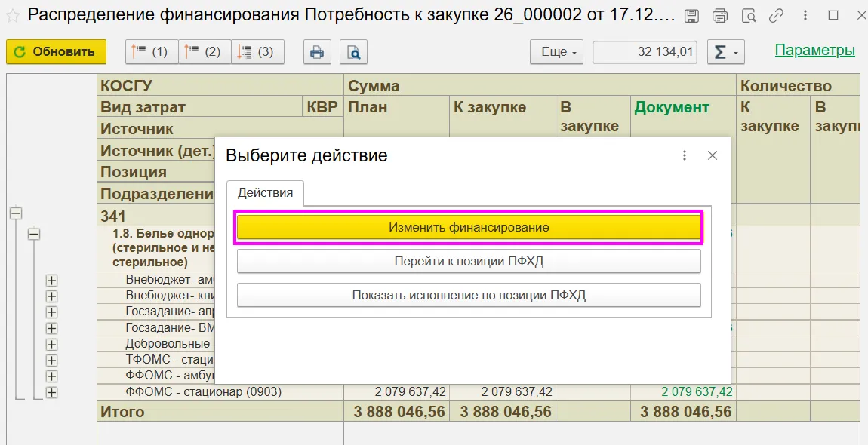Click the save diskette icon in title bar

(x=691, y=16)
